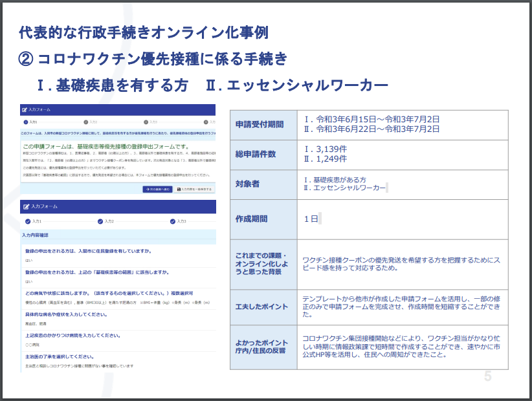
Task: Click the table header cell 総申請件数
Action: click(x=263, y=155)
